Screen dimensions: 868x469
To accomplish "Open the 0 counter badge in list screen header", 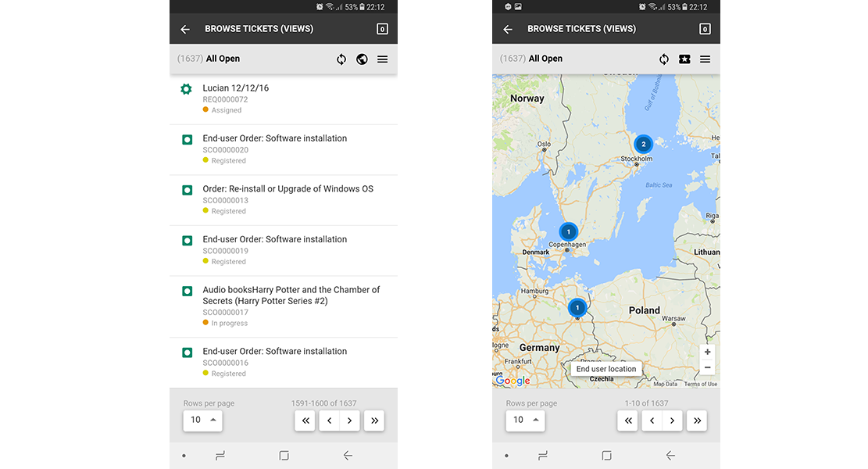I will [x=382, y=29].
